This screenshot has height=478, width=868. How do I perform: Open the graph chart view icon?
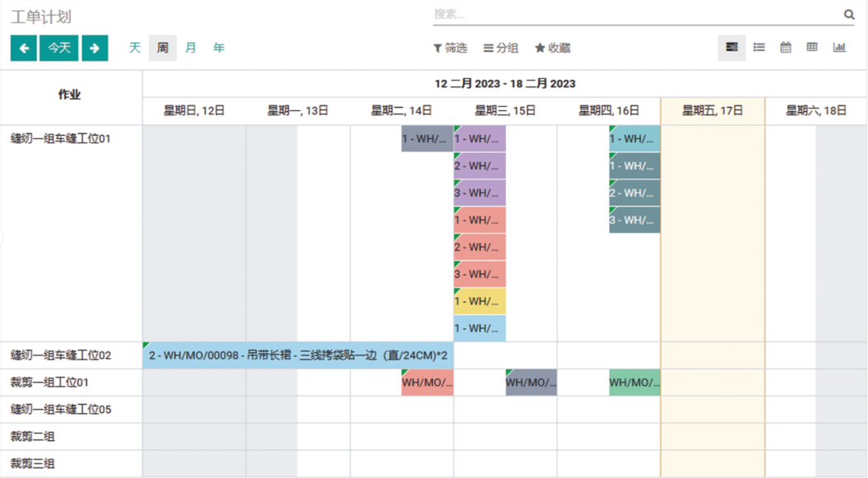pyautogui.click(x=839, y=48)
